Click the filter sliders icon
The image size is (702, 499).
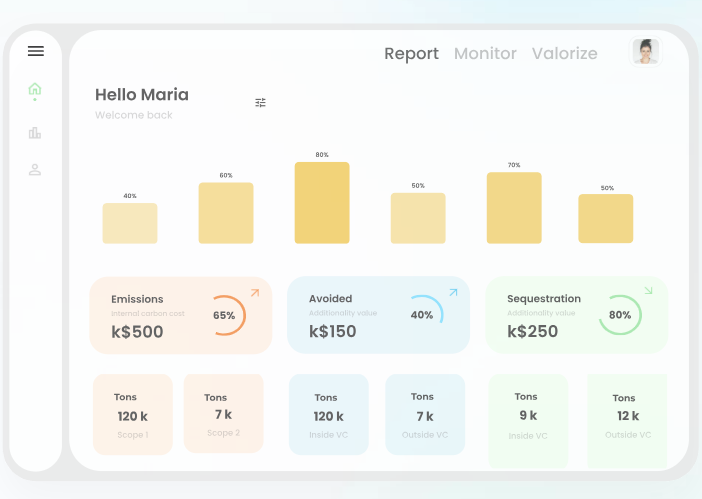coord(260,102)
